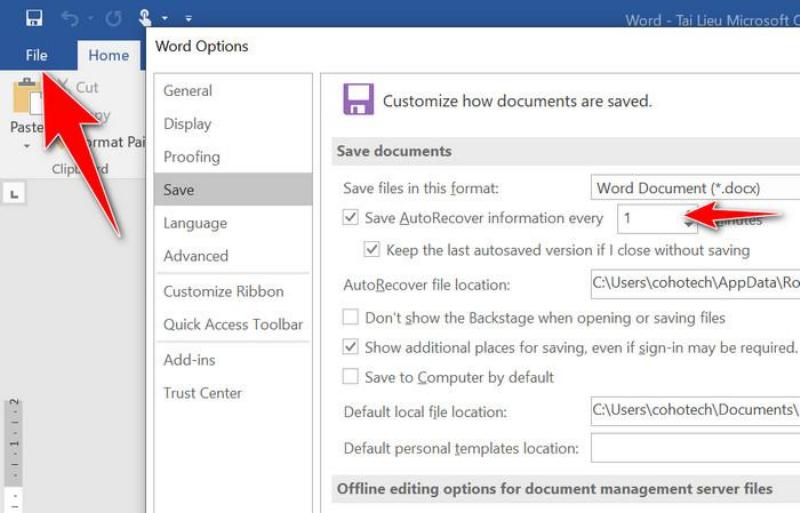
Task: Click the vertical ruler in document window
Action: coord(15,454)
